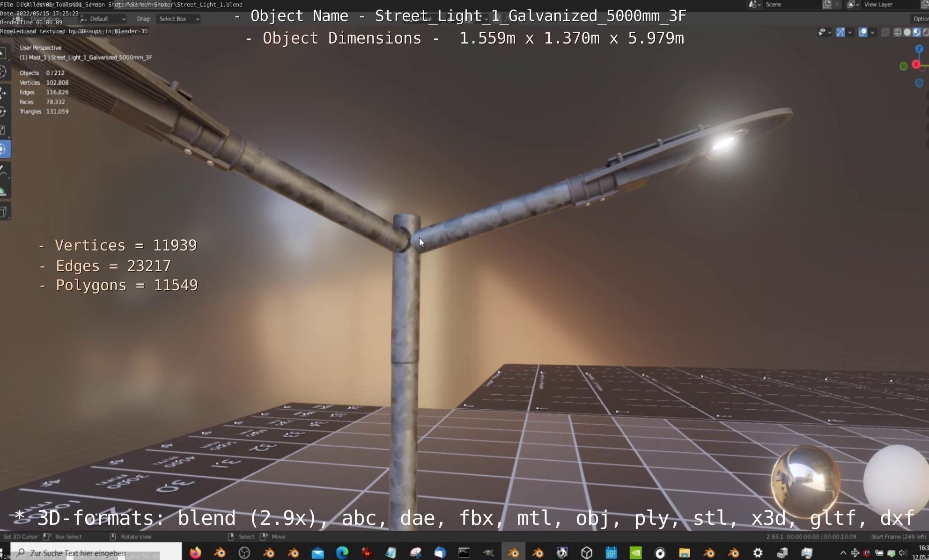The width and height of the screenshot is (929, 560).
Task: Delete scene using the X button
Action: coord(837,4)
